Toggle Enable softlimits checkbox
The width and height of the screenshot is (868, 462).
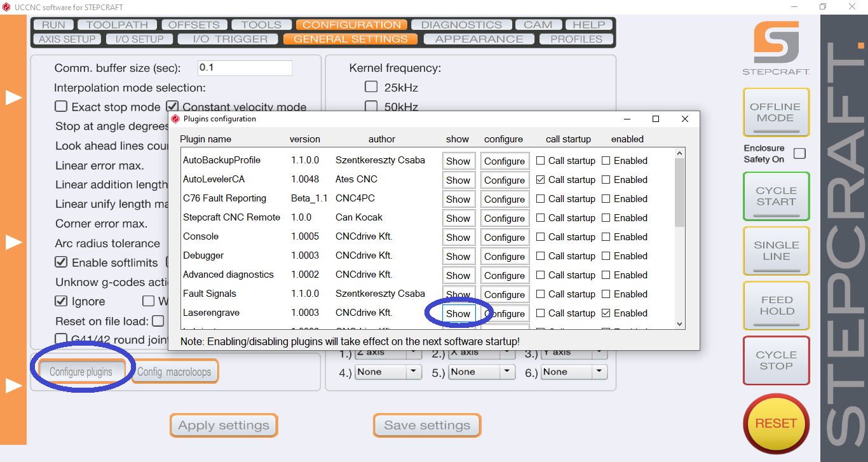(61, 262)
